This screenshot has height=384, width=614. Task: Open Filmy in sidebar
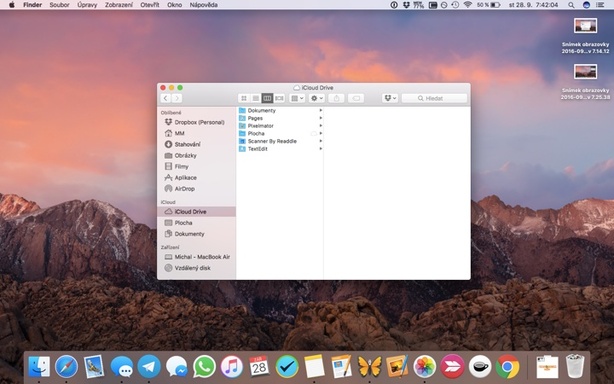(x=196, y=166)
